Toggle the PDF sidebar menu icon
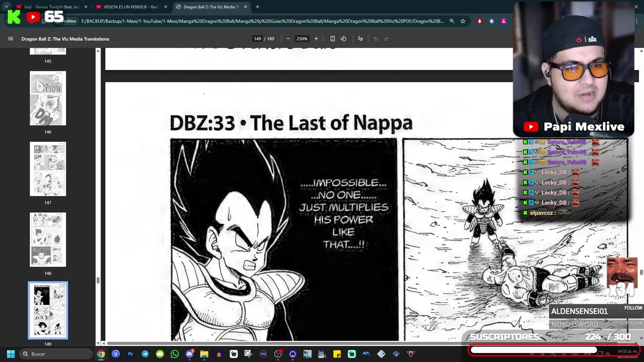This screenshot has width=644, height=362. tap(11, 39)
